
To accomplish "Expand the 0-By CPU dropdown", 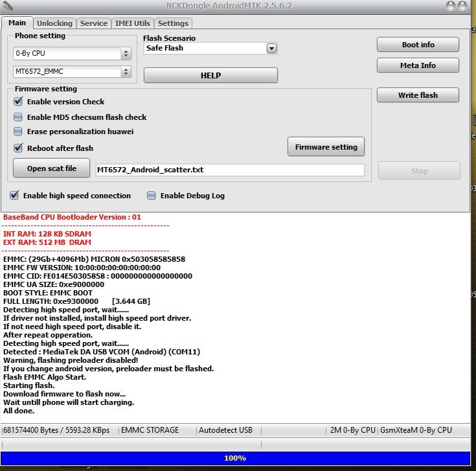I will pyautogui.click(x=126, y=53).
